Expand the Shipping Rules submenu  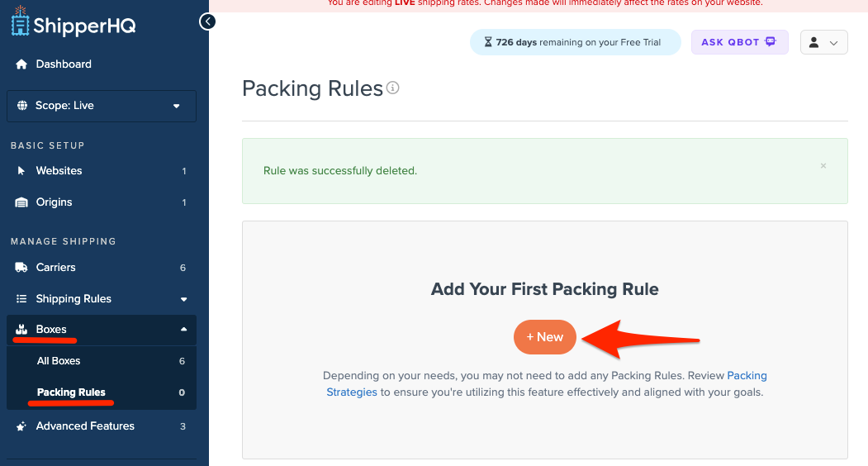(183, 299)
